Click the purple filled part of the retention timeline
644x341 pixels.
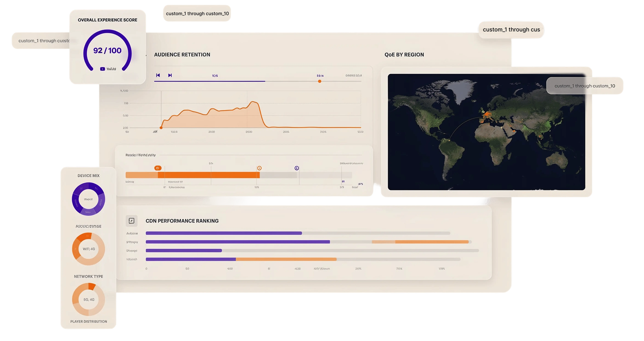click(210, 81)
